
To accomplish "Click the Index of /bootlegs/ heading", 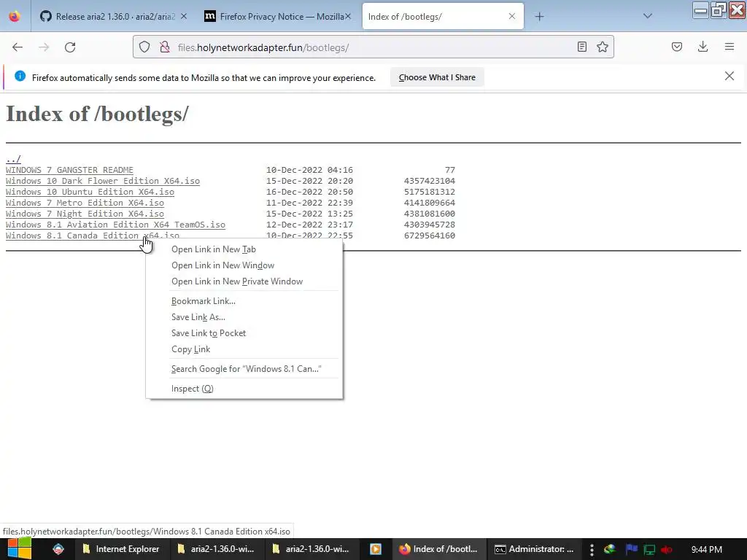I will 97,114.
